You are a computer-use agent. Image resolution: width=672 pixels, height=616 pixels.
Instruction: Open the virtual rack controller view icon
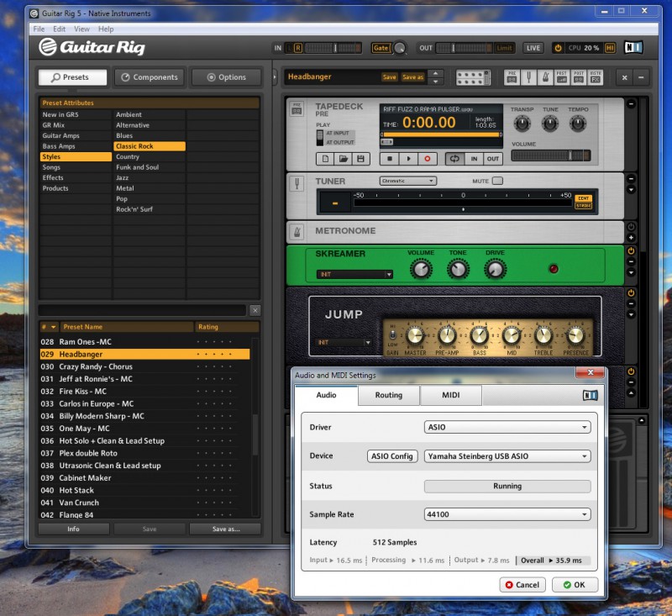click(x=473, y=77)
